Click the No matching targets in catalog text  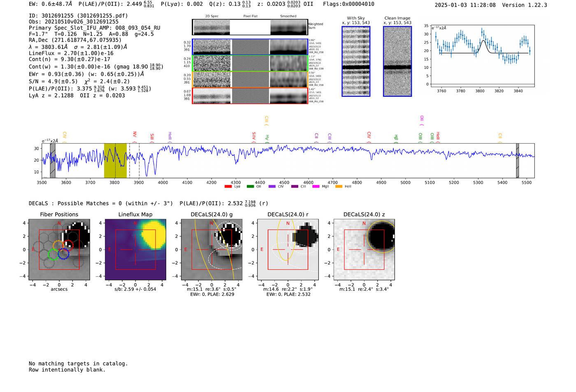pos(78,364)
